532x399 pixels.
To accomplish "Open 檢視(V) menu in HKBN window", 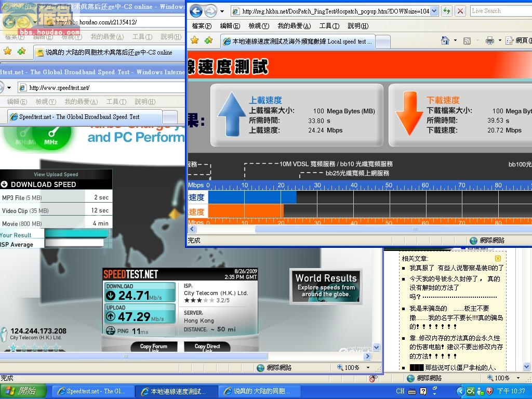I will (259, 26).
